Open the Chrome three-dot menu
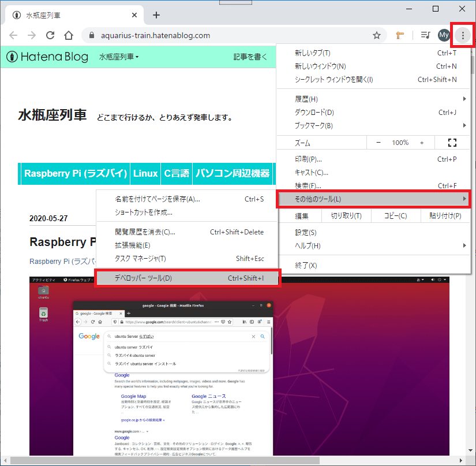 [463, 35]
